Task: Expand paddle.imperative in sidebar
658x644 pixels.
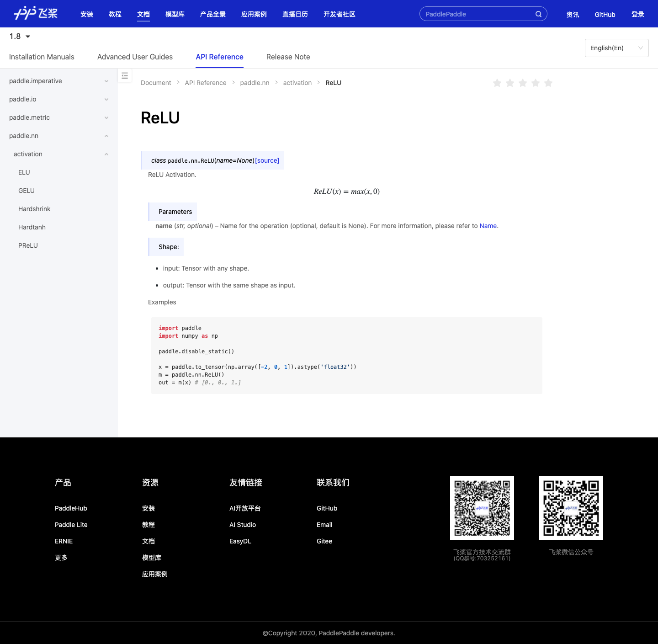Action: [x=59, y=81]
